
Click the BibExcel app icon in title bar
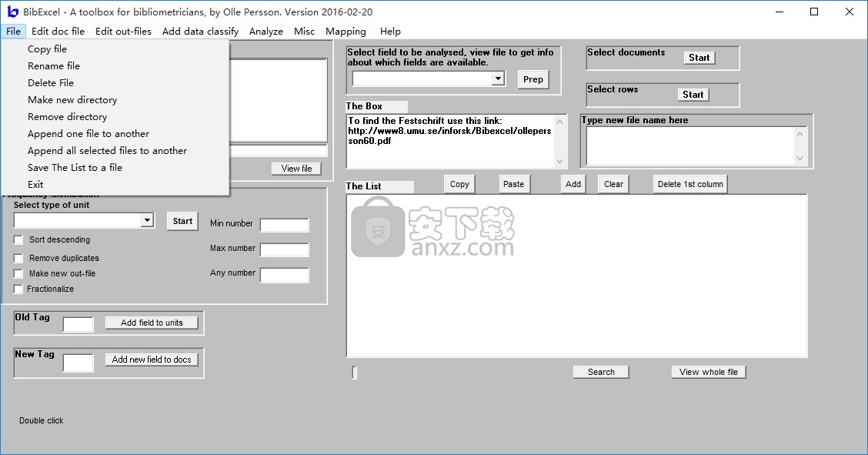click(x=12, y=12)
